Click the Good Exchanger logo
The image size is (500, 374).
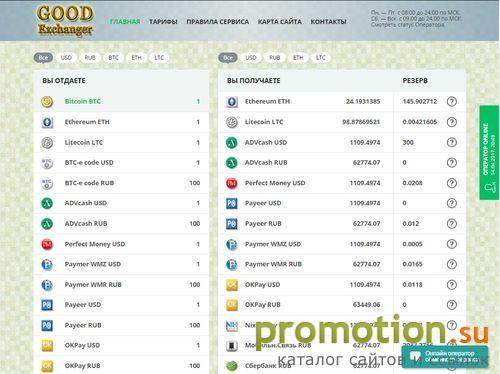tap(65, 20)
